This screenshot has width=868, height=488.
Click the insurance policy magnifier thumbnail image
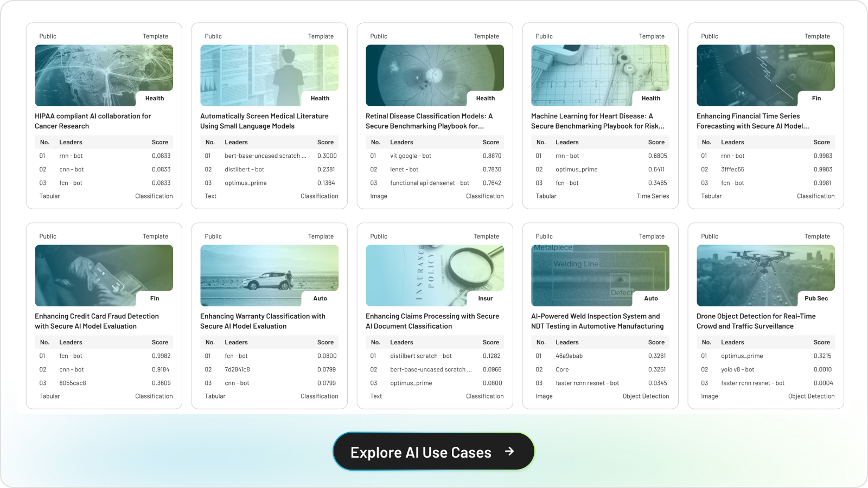434,275
